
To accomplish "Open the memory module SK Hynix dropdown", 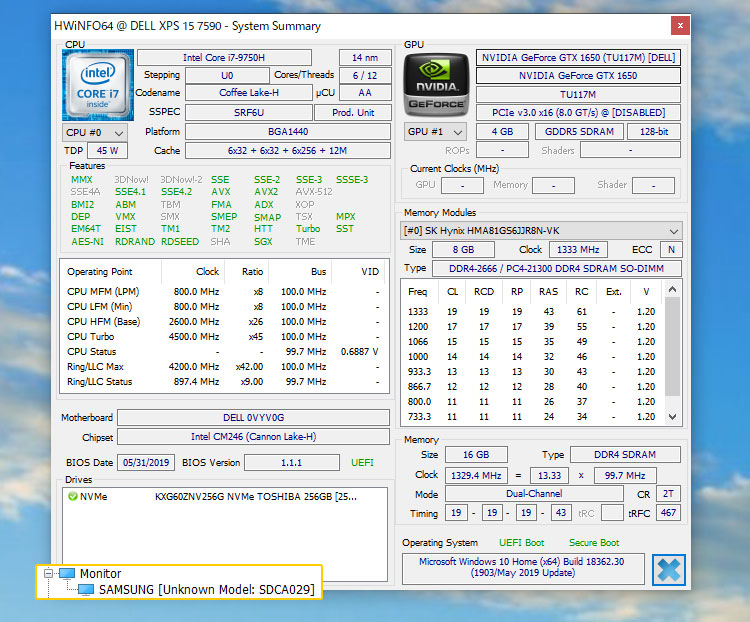I will pyautogui.click(x=541, y=231).
